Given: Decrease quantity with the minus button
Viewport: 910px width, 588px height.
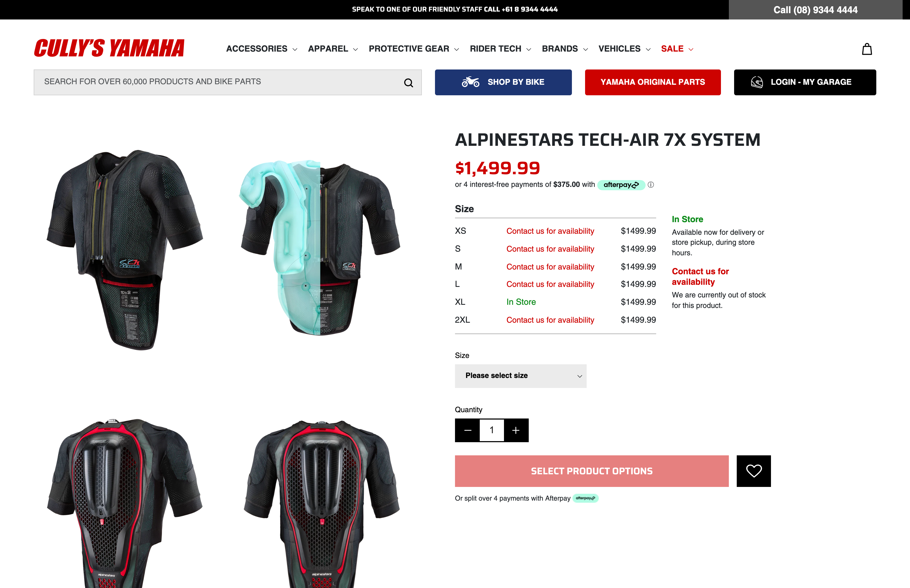Looking at the screenshot, I should (x=467, y=430).
